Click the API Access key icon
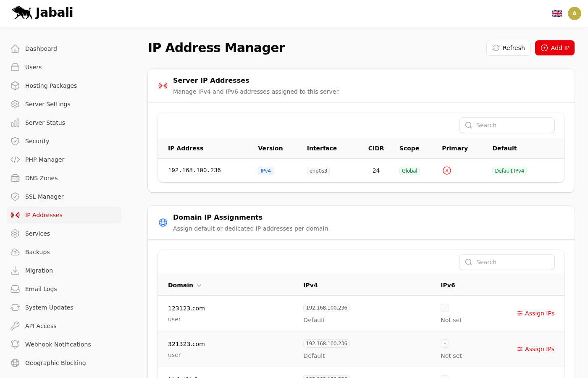The width and height of the screenshot is (588, 378). (x=15, y=326)
